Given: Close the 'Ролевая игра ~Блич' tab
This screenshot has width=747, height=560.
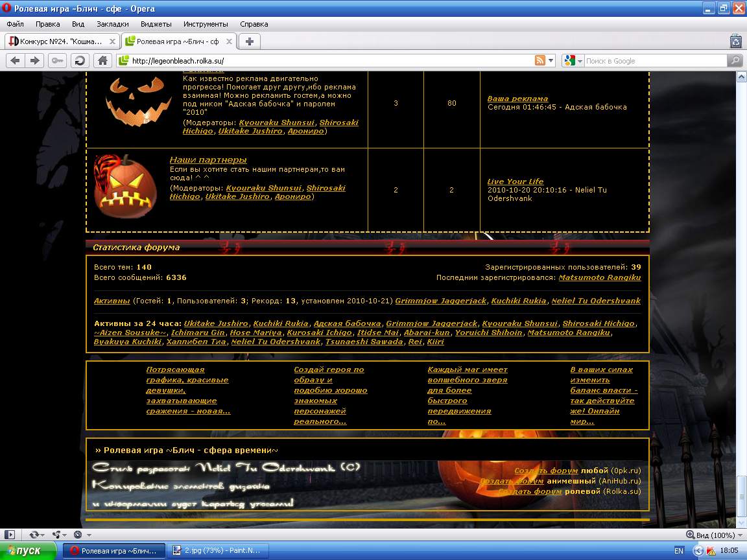Looking at the screenshot, I should point(229,41).
